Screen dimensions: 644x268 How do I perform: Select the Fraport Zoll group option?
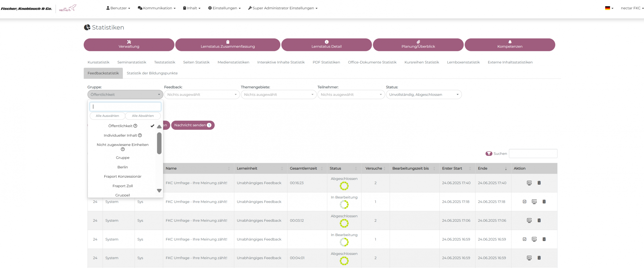(123, 186)
